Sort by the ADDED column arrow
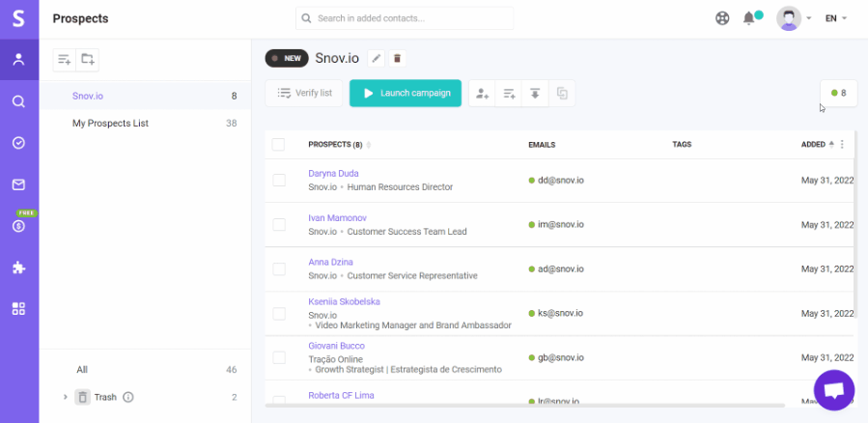868x423 pixels. coord(831,145)
